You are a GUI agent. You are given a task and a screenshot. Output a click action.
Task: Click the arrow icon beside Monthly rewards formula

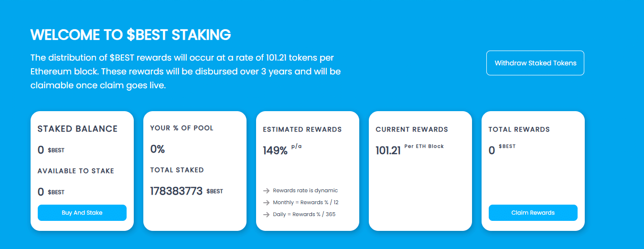(267, 203)
